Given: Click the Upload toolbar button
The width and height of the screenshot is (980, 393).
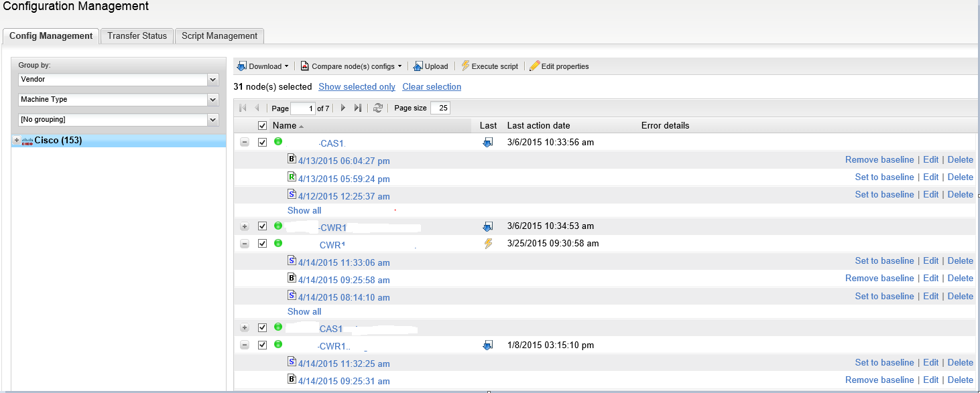Looking at the screenshot, I should click(x=430, y=66).
